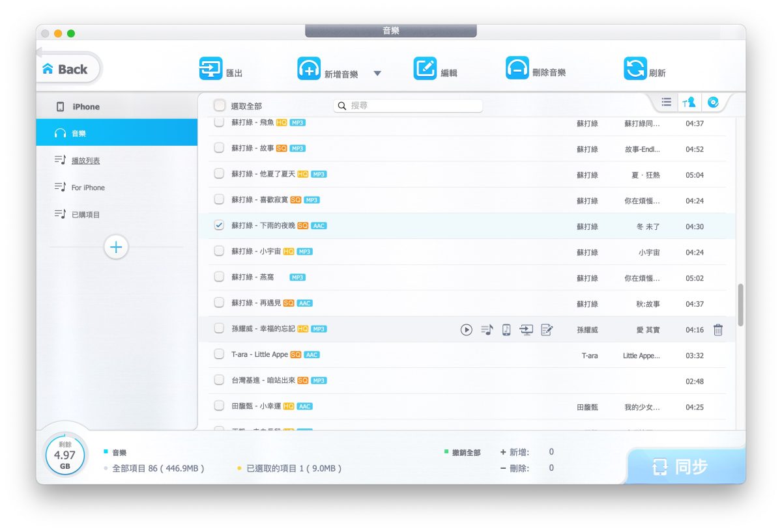Click the trash icon on 幸福的忘記 row
The height and width of the screenshot is (532, 782).
click(x=717, y=330)
